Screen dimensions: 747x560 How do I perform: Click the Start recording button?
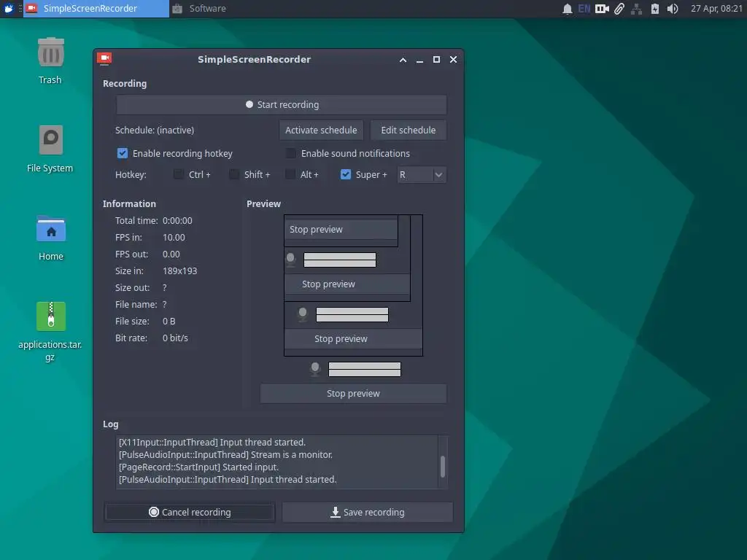281,105
